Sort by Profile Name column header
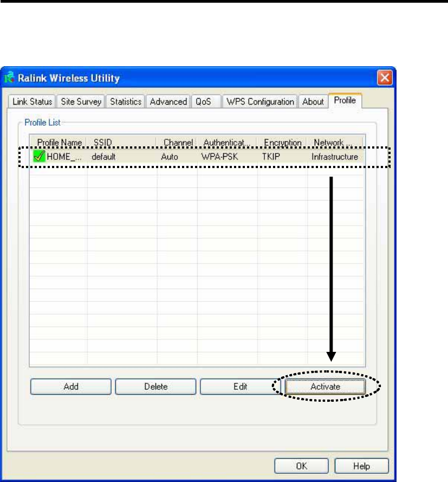This screenshot has width=448, height=482. click(x=59, y=143)
